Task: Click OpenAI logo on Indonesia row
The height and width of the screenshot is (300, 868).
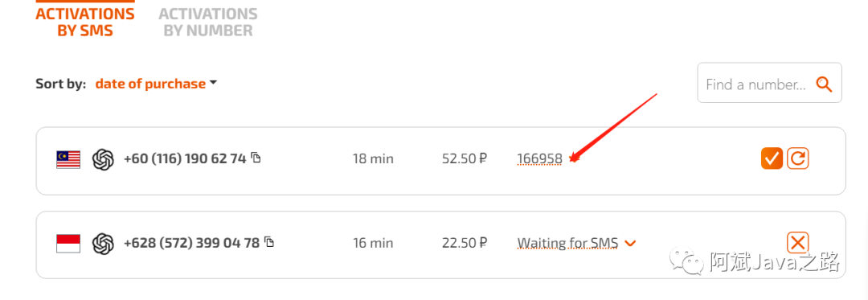Action: click(x=103, y=243)
